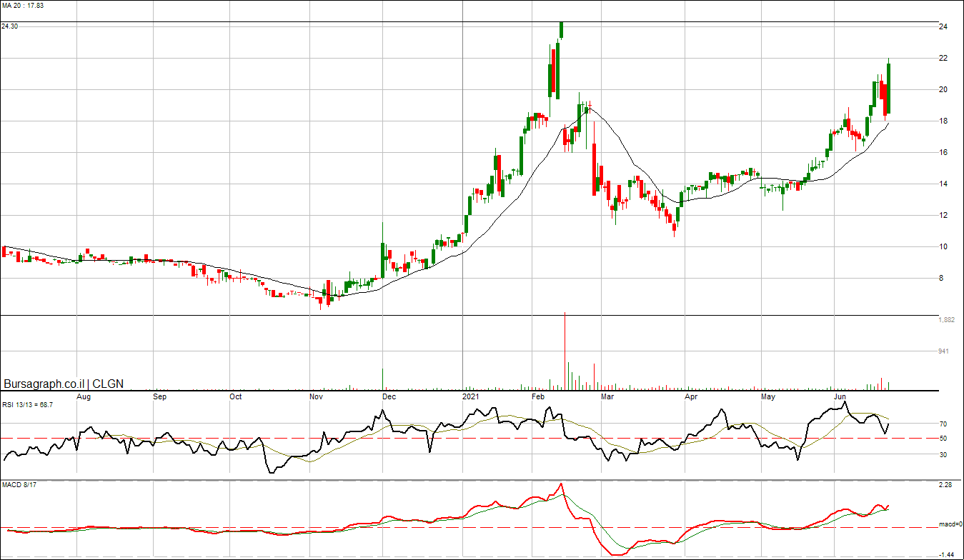Click the 2021 year label on time axis
This screenshot has height=560, width=964.
tap(470, 396)
